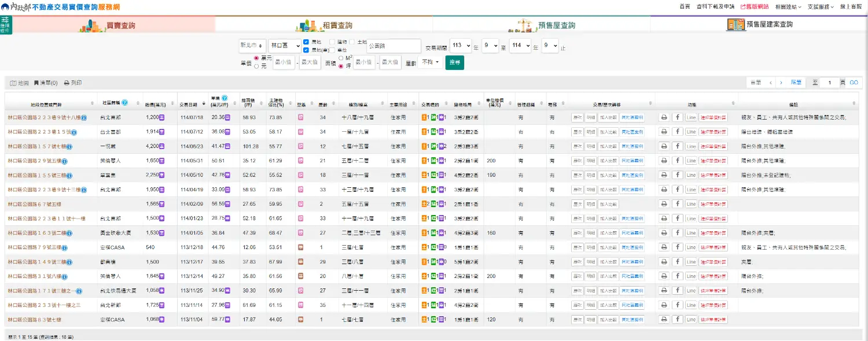
Task: Click the purple icon next to unit price 59.77
Action: pos(228,320)
